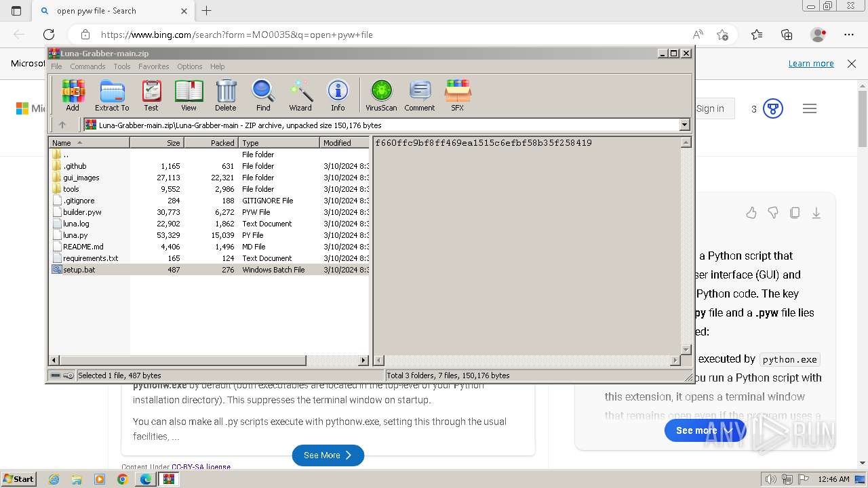Click the thumbs down feedback icon
The width and height of the screenshot is (868, 488).
pyautogui.click(x=773, y=213)
